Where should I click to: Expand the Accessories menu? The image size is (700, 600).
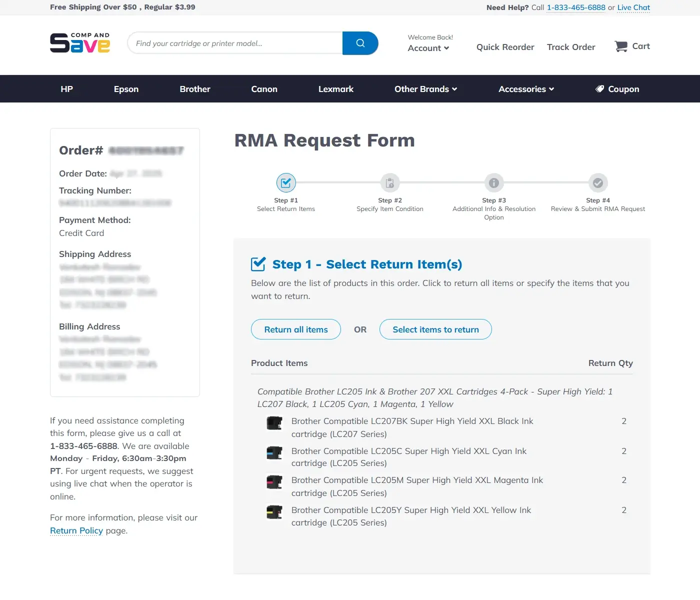(x=525, y=88)
